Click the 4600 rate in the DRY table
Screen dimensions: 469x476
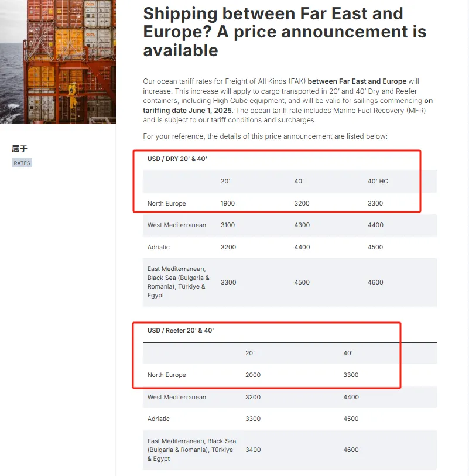(x=375, y=282)
